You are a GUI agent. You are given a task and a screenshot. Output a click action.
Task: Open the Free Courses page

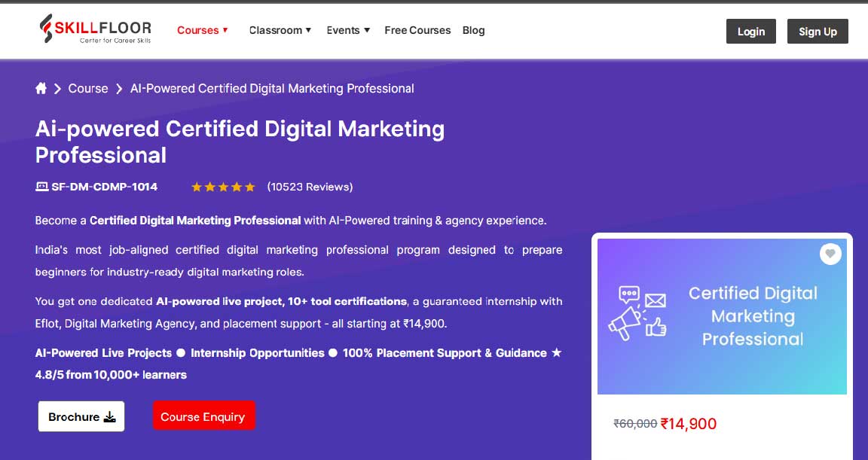(417, 30)
